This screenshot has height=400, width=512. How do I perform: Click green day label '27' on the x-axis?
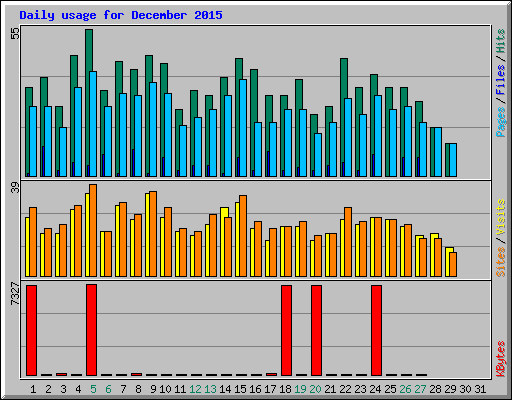pyautogui.click(x=420, y=389)
